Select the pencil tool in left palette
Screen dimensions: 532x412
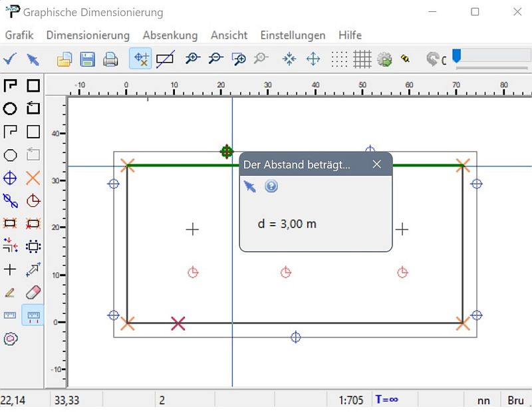(10, 292)
